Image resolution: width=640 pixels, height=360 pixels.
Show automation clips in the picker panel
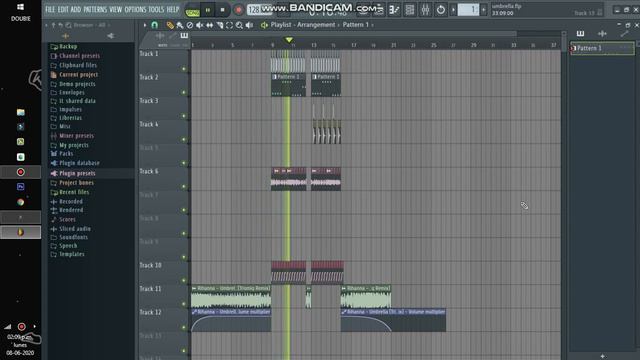click(x=624, y=33)
